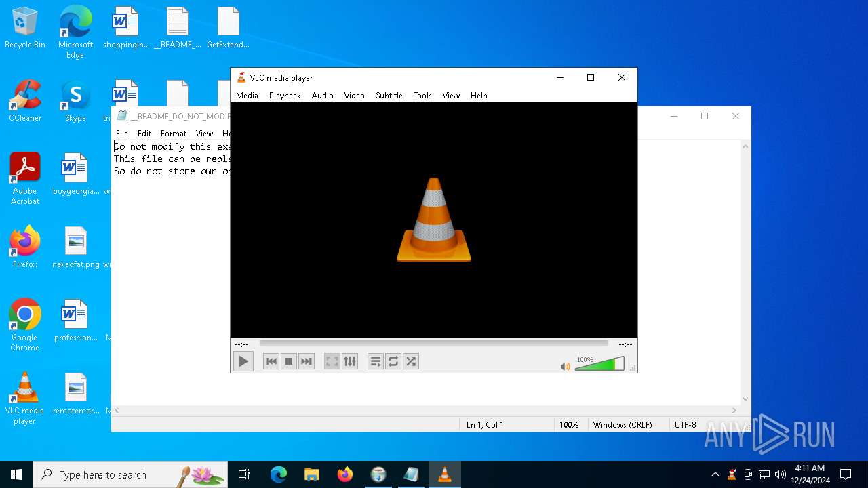
Task: Open Notepad View menu
Action: pyautogui.click(x=204, y=134)
